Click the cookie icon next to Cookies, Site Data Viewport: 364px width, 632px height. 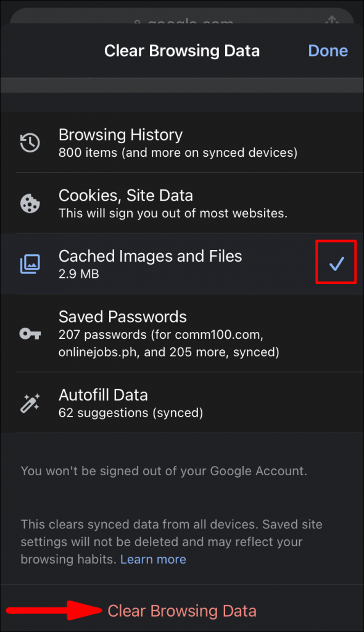30,202
